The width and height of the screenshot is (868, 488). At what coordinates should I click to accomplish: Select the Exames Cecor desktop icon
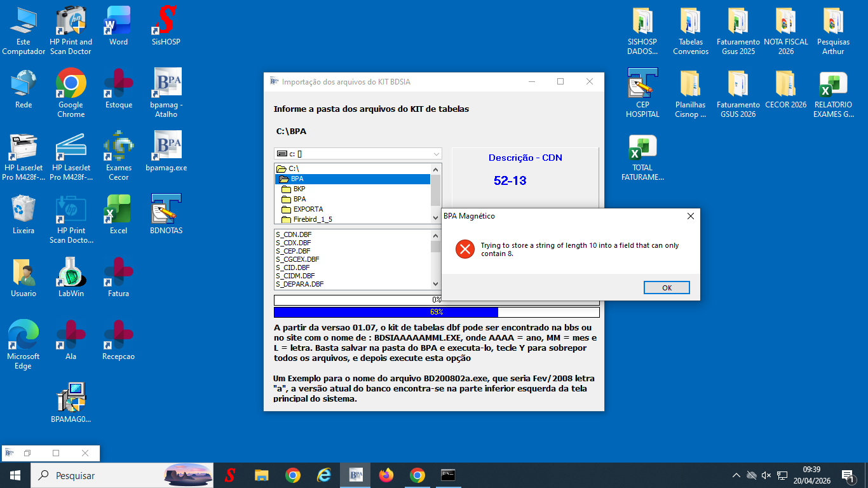(118, 156)
